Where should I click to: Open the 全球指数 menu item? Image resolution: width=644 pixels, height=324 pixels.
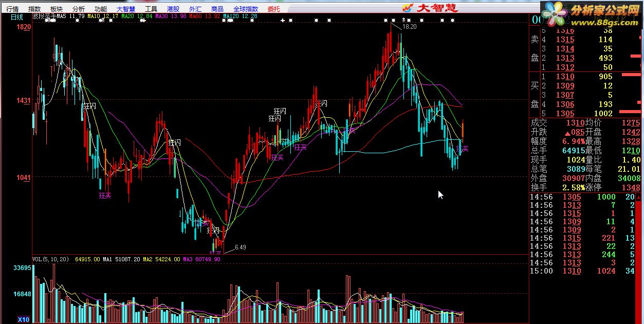point(246,9)
